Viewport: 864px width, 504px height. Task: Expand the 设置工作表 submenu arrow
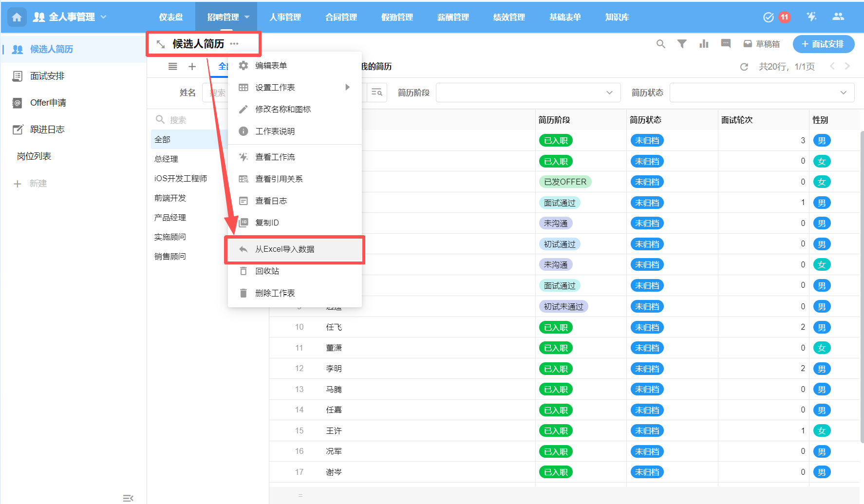[347, 87]
